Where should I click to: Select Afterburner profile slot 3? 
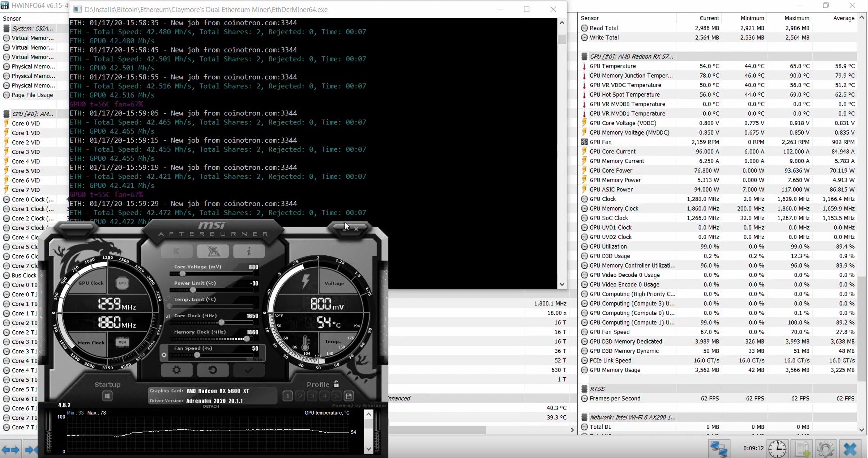point(312,396)
